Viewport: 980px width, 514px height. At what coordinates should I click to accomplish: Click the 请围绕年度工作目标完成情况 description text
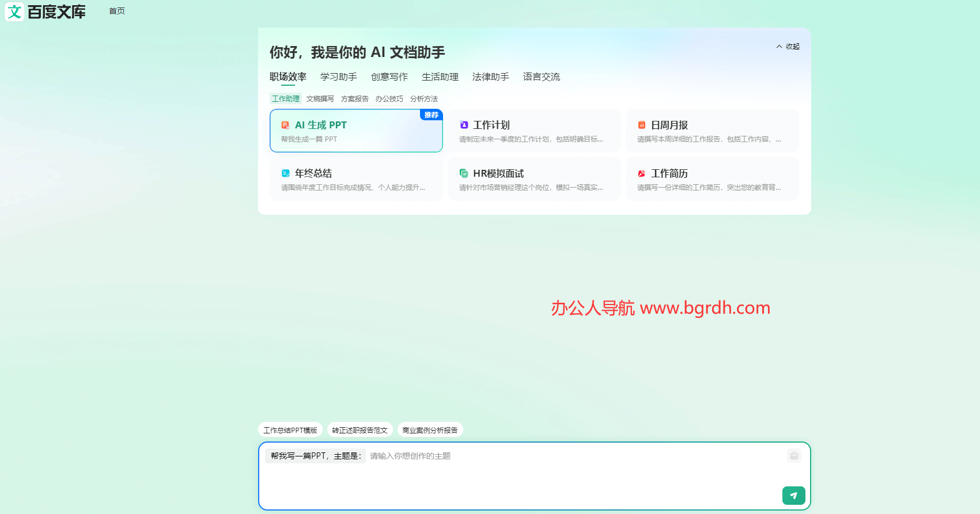(353, 188)
